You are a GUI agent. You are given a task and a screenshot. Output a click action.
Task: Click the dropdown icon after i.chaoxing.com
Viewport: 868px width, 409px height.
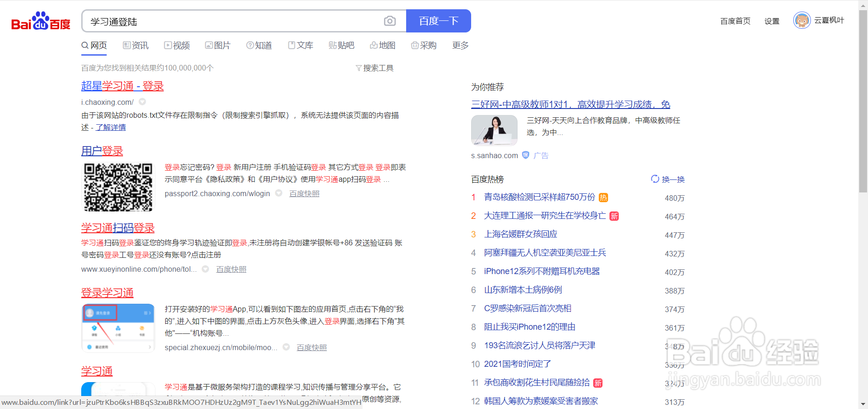(143, 102)
